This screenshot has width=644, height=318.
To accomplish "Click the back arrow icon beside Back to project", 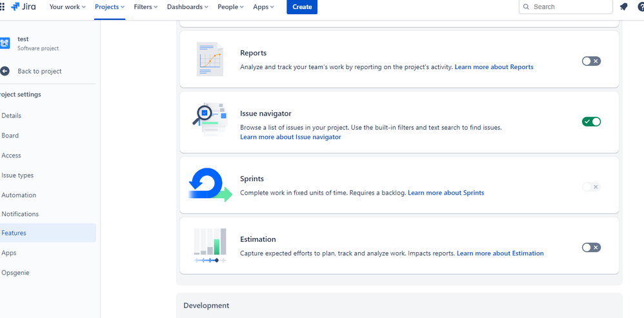I will (x=5, y=72).
